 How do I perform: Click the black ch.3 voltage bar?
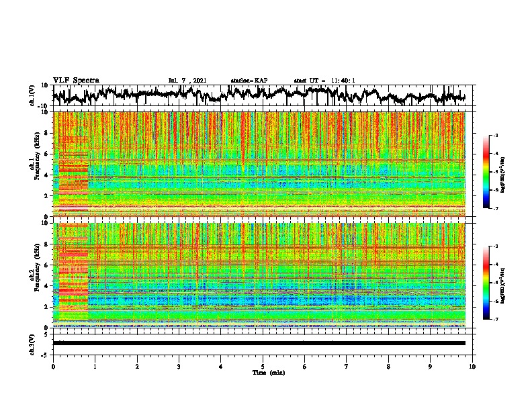pyautogui.click(x=259, y=343)
